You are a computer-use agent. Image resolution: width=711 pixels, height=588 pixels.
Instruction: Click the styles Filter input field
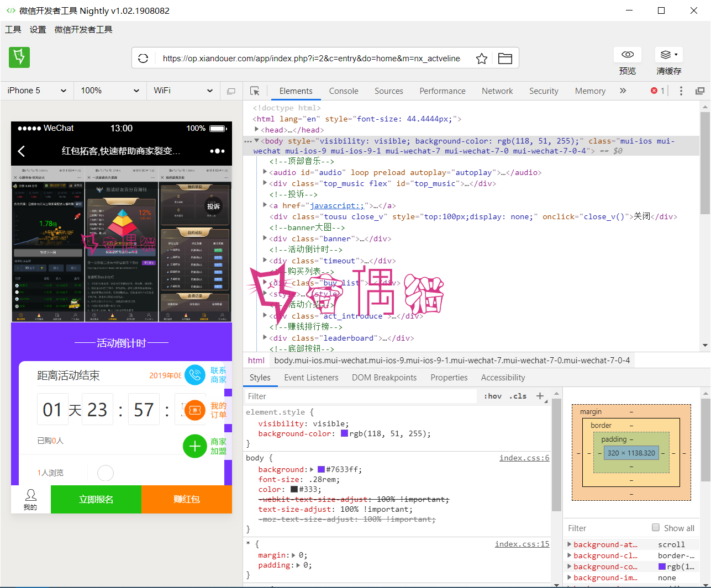pyautogui.click(x=360, y=396)
